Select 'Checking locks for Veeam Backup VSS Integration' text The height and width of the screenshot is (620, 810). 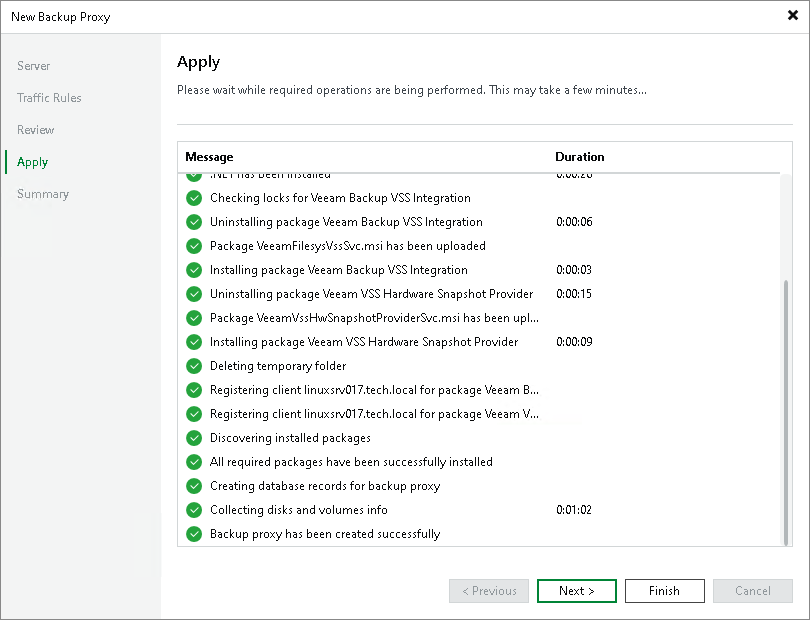[x=340, y=198]
